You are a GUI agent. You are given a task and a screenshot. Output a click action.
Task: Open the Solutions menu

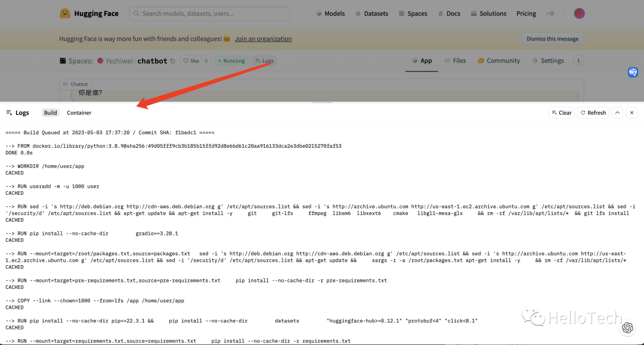(488, 14)
